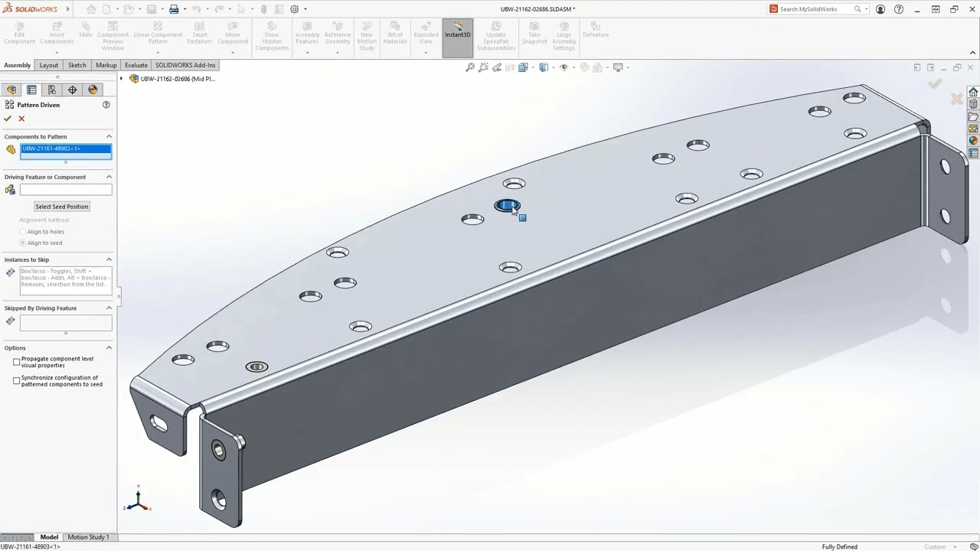Select the Align to seed radio button

[x=23, y=243]
